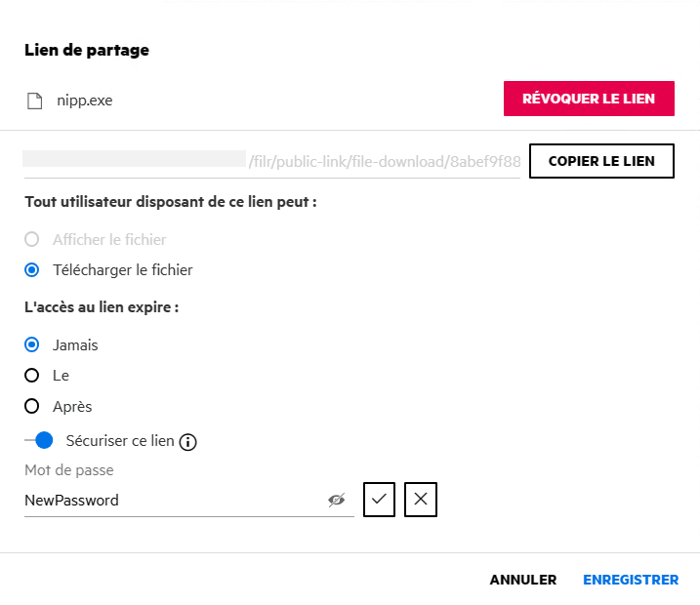
Task: Click Enregistrer to save the share link
Action: (631, 580)
